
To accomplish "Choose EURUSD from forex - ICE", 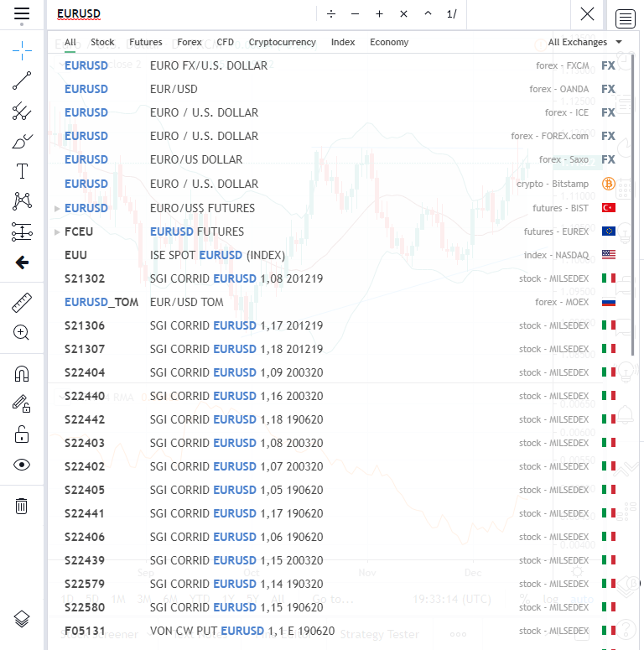I will [x=339, y=112].
